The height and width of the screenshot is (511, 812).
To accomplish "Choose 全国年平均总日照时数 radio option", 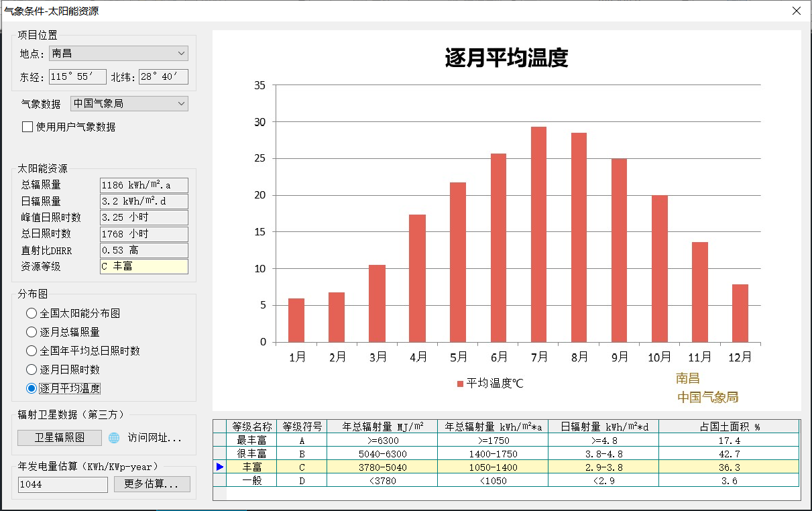I will tap(31, 351).
